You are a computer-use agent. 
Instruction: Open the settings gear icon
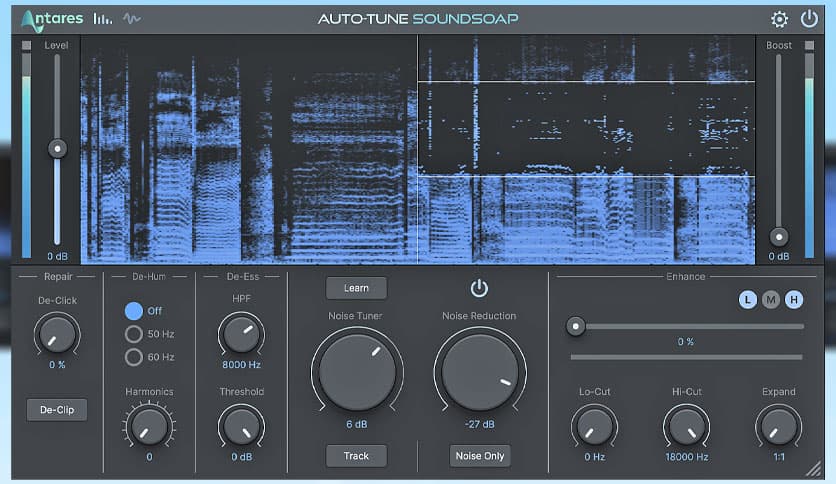pyautogui.click(x=779, y=19)
